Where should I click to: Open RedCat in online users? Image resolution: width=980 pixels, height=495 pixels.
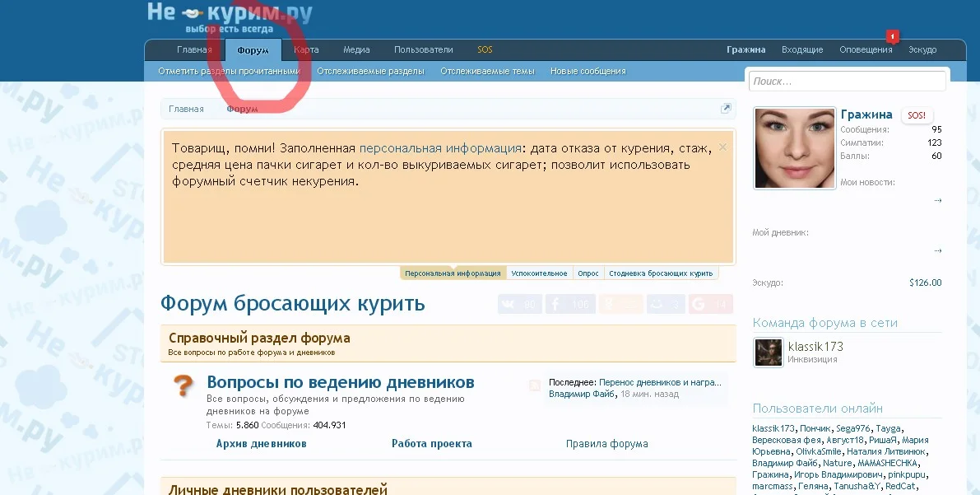click(x=901, y=486)
